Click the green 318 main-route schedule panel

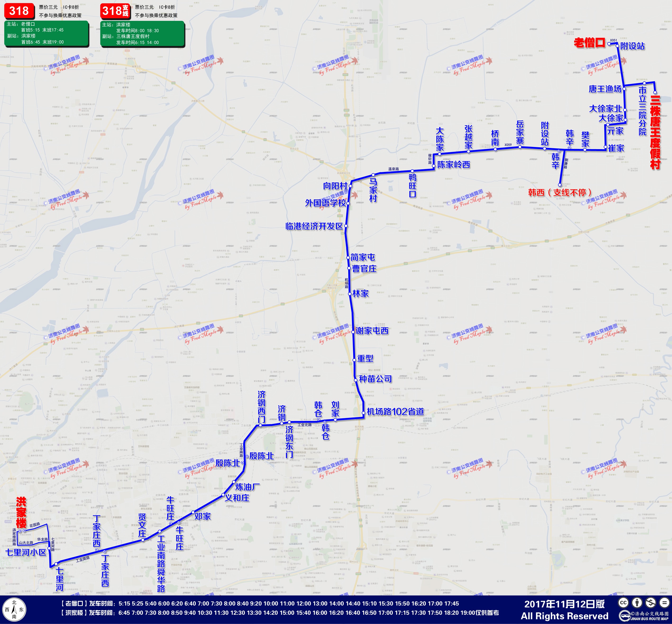[x=46, y=33]
